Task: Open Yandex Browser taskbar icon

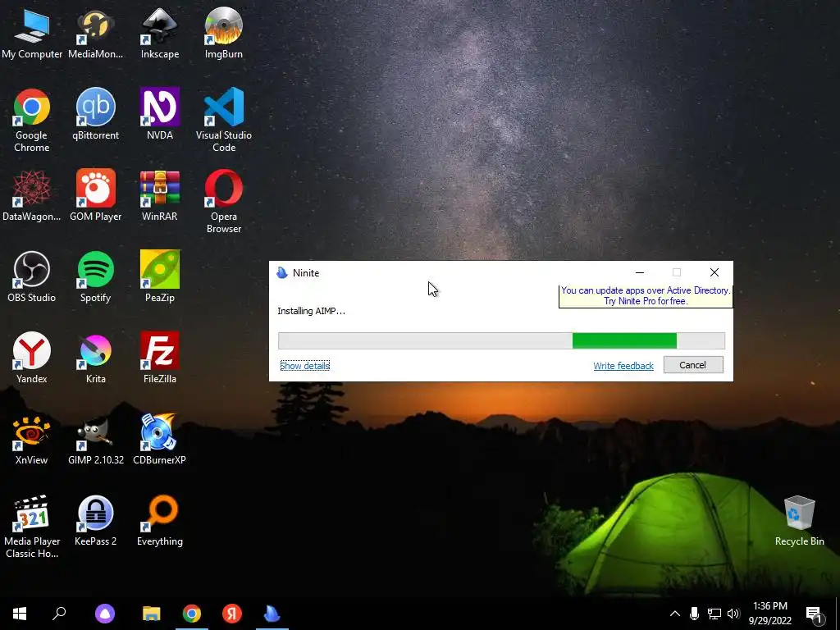Action: pos(232,614)
